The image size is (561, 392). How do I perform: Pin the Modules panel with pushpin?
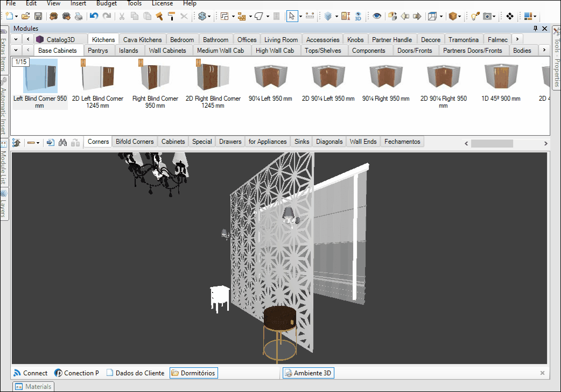[x=535, y=29]
